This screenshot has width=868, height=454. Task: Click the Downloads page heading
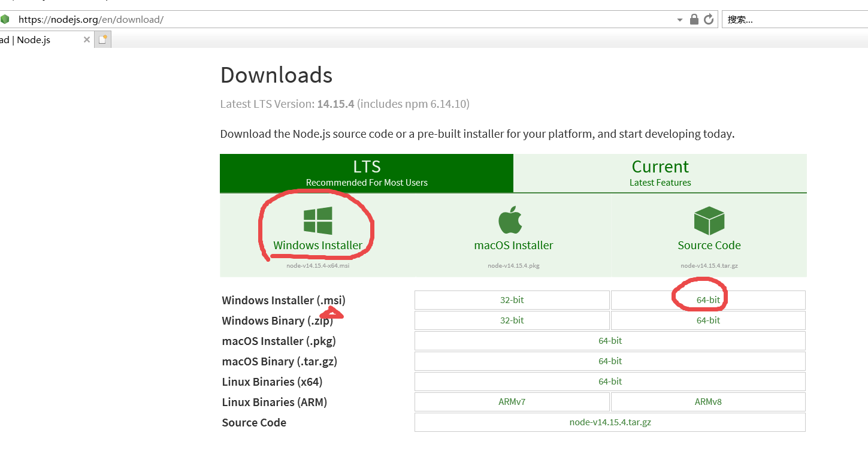coord(276,75)
